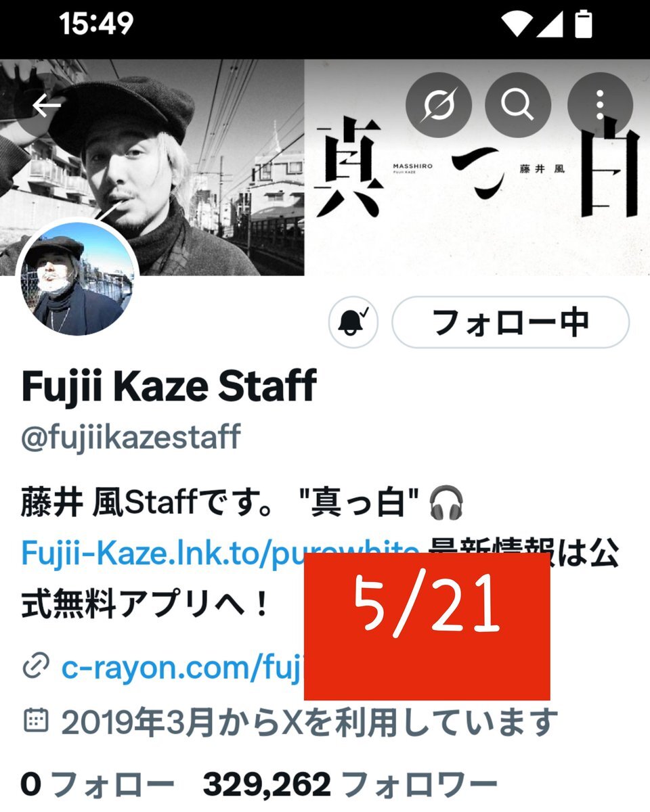Open Grok icon in profile header
650x812 pixels.
click(x=438, y=106)
